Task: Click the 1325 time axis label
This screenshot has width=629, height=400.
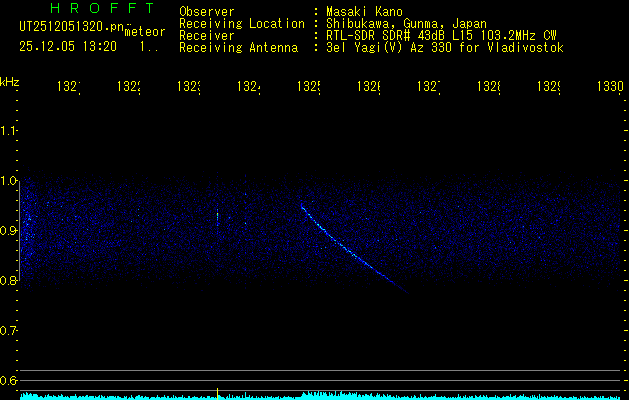Action: (x=309, y=86)
